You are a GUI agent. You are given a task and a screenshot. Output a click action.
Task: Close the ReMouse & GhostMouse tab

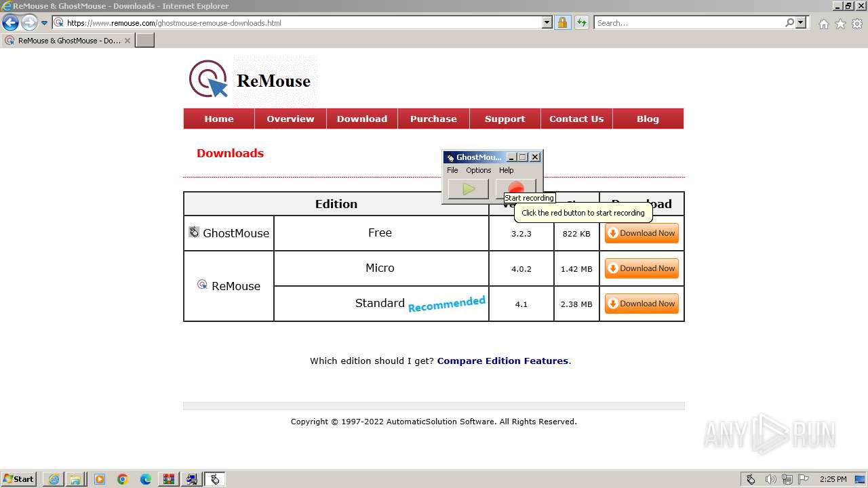coord(127,41)
